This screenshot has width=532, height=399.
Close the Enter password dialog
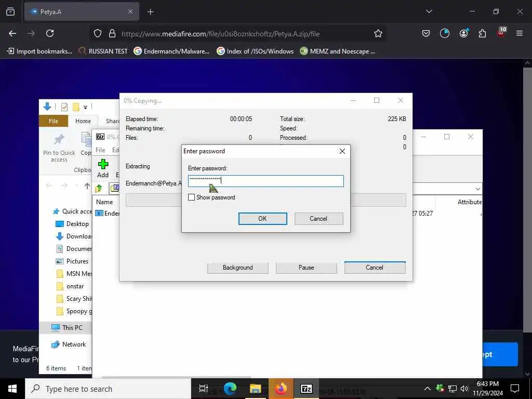point(342,151)
